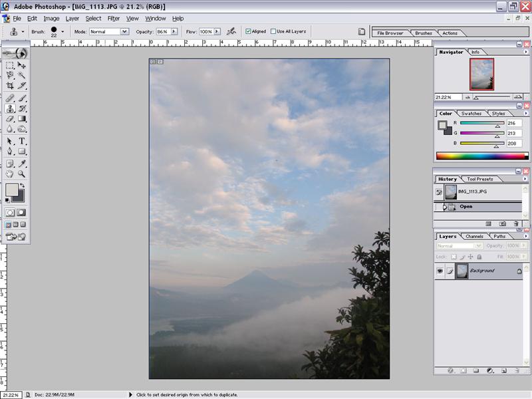532x399 pixels.
Task: Open the Opacity slider arrow
Action: click(174, 31)
